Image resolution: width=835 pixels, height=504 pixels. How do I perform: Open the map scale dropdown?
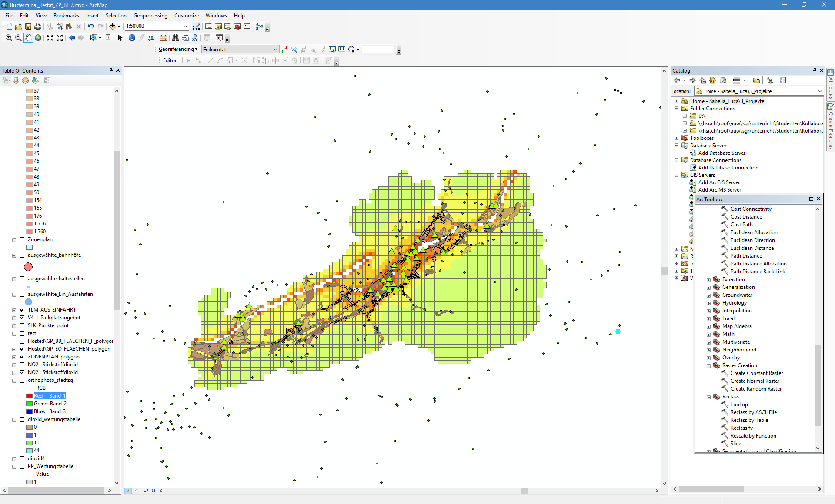[185, 27]
